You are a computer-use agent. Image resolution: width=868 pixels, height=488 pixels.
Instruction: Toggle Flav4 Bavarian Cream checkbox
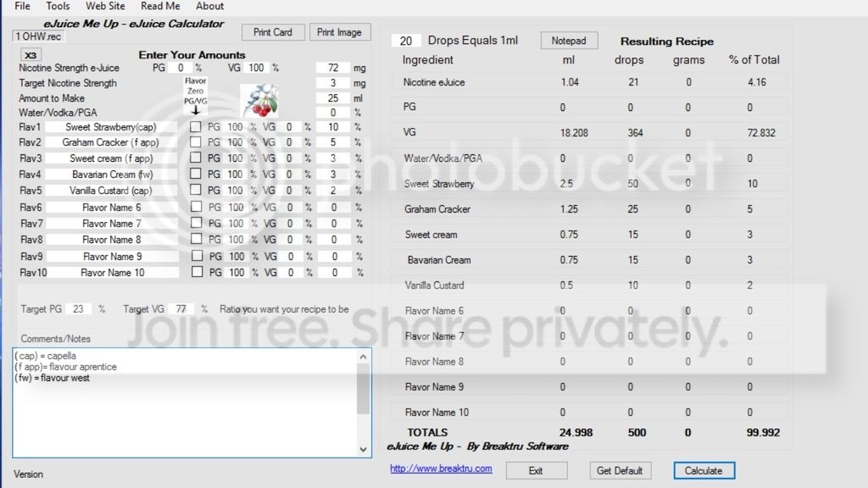pyautogui.click(x=196, y=174)
